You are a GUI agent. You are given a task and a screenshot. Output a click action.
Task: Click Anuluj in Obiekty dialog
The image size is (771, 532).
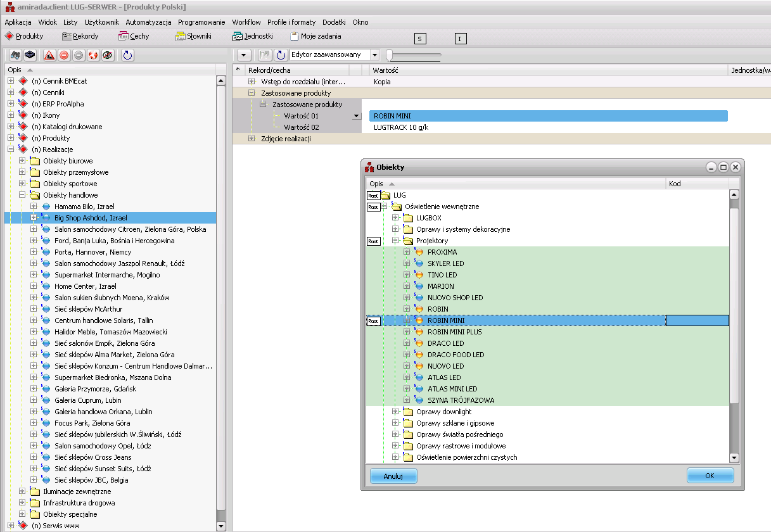tap(393, 476)
